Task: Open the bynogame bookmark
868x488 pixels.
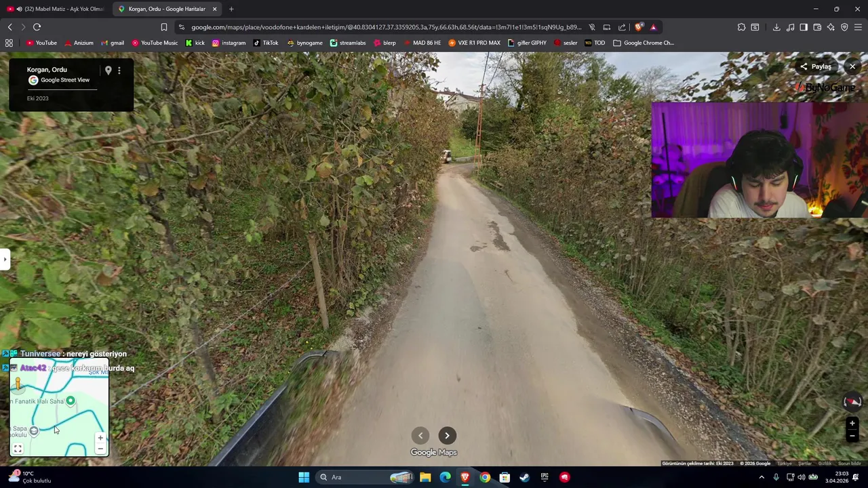Action: coord(304,43)
